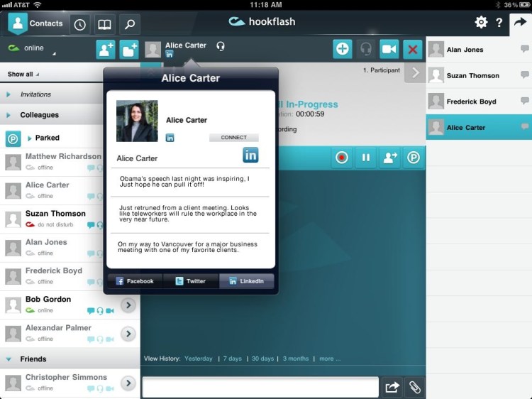This screenshot has height=399, width=532.
Task: Open chat bubble next to Frederick Boyd
Action: click(x=524, y=100)
